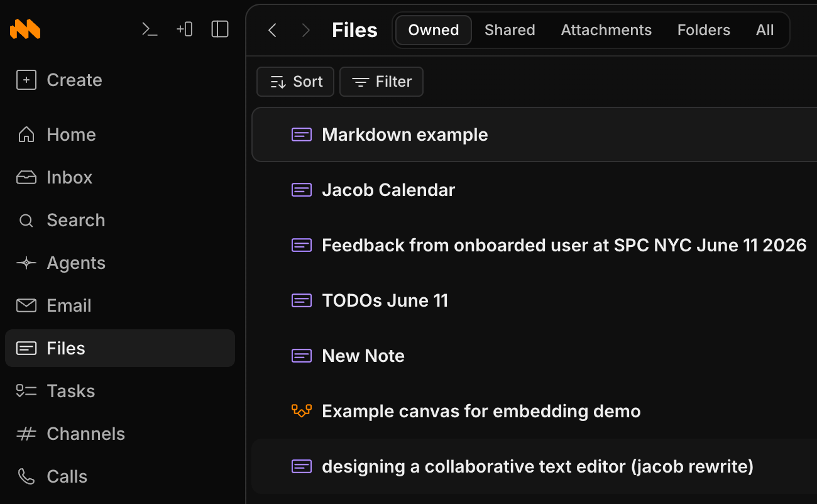The height and width of the screenshot is (504, 817).
Task: Go back with the left chevron
Action: [x=272, y=30]
